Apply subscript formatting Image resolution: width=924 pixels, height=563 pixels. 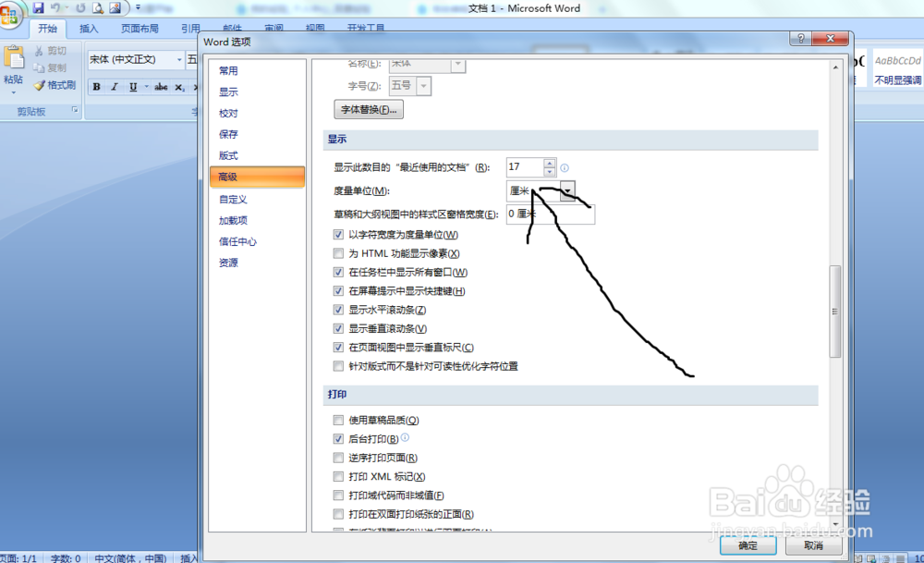(x=180, y=87)
